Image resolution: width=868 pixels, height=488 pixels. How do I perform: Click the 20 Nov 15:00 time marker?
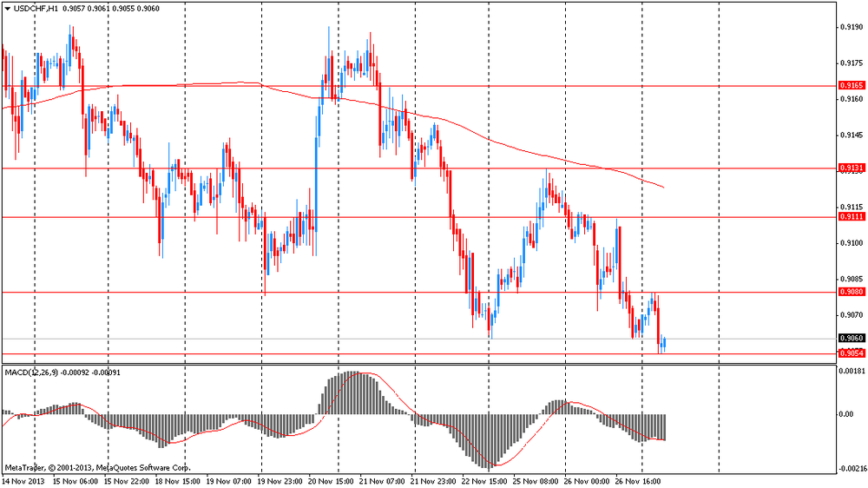[x=332, y=478]
